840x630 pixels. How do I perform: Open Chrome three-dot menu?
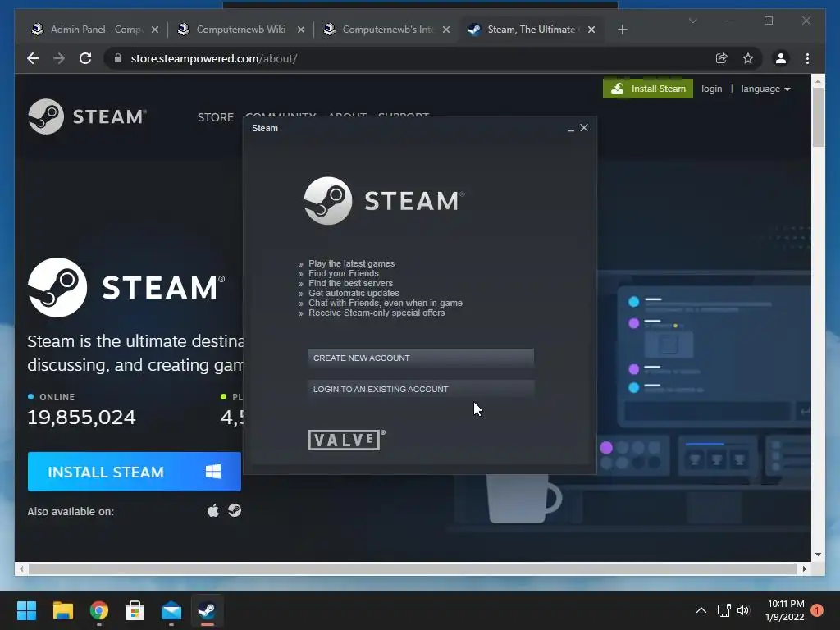coord(807,58)
